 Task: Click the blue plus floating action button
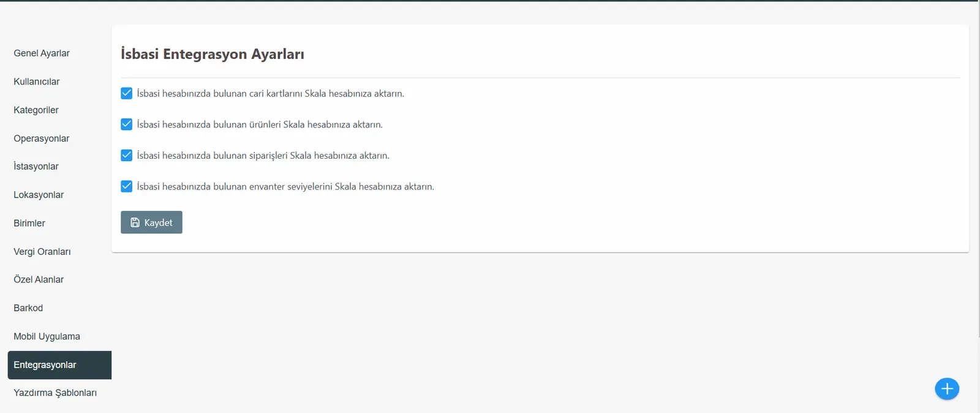[947, 388]
